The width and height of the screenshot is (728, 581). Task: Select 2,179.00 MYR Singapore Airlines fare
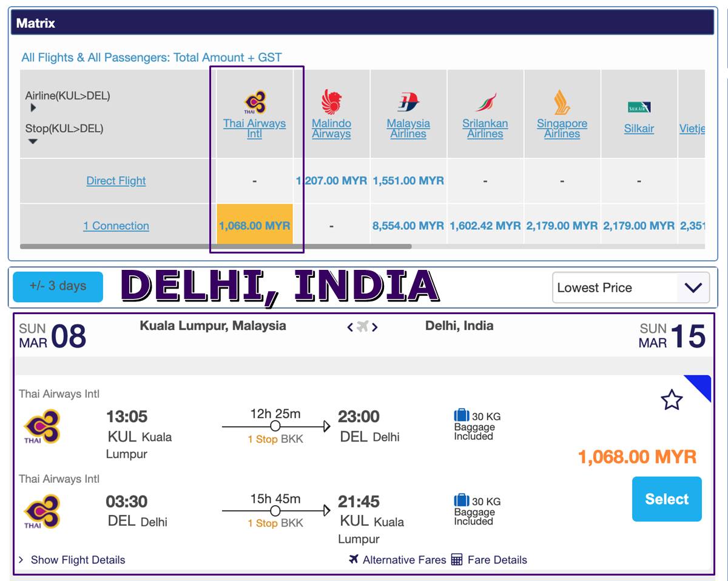pos(562,226)
